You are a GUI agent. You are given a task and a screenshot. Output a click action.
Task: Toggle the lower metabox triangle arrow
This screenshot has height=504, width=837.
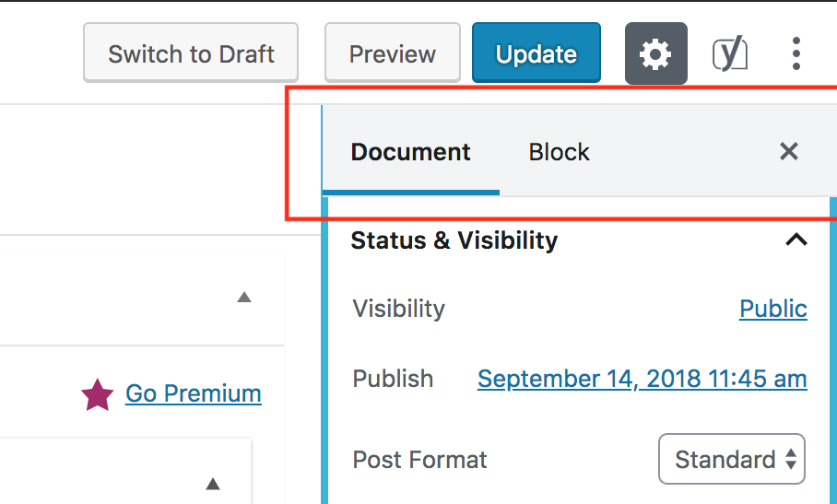[x=213, y=483]
